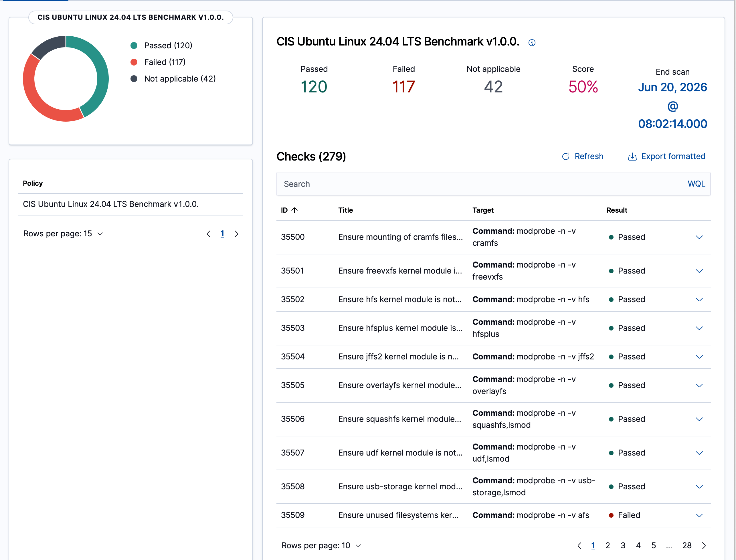This screenshot has height=560, width=736.
Task: Click target 'modprobe -n -v squashfs,lsmod'
Action: (x=524, y=419)
